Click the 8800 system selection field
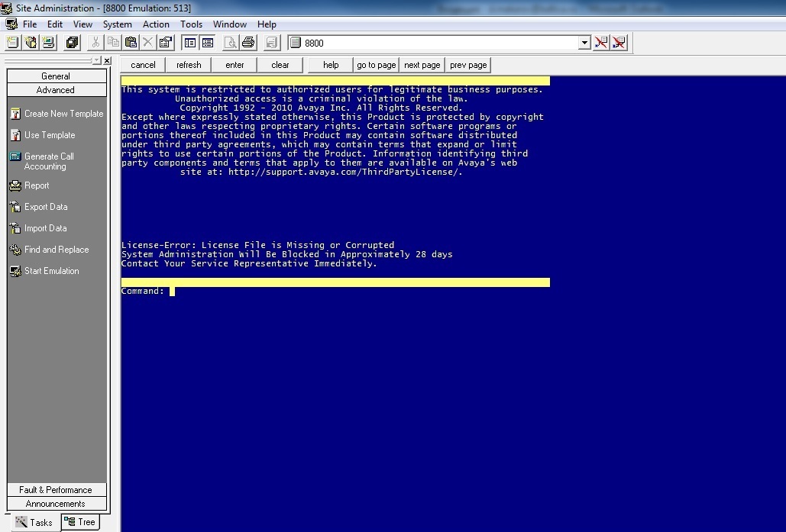Image resolution: width=786 pixels, height=532 pixels. (439, 43)
